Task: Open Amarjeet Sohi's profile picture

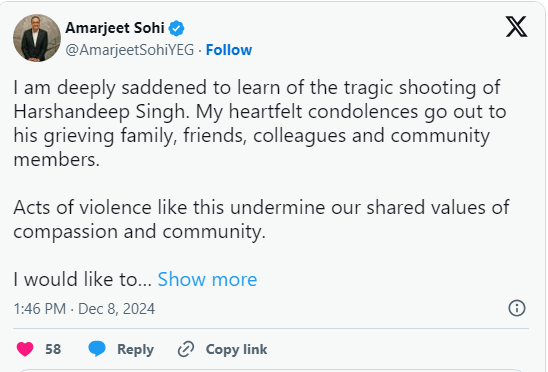Action: tap(37, 38)
